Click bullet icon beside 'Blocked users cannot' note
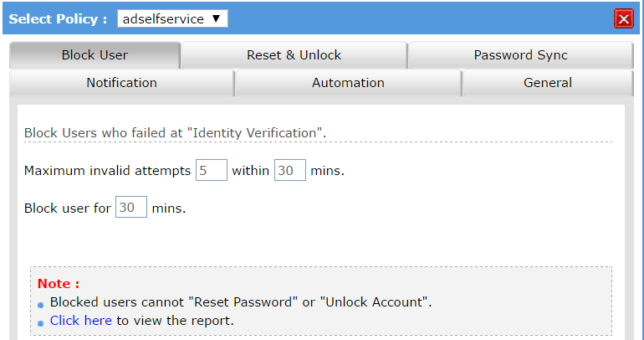Screen dimensions: 644x340 41,304
